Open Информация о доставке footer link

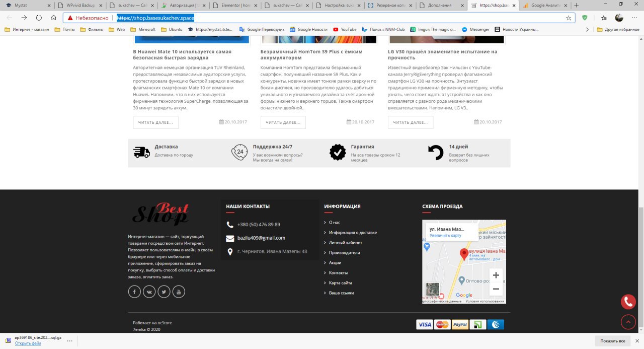click(x=353, y=232)
